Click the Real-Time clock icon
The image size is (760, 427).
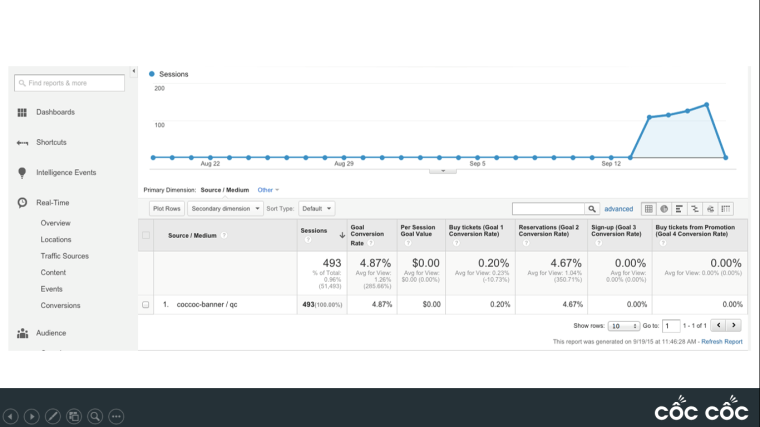(x=22, y=203)
